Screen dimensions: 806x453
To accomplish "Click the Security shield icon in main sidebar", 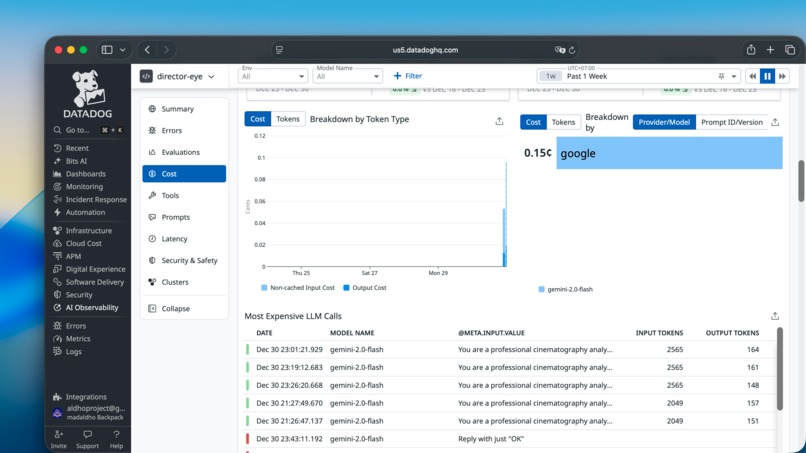I will [x=57, y=295].
